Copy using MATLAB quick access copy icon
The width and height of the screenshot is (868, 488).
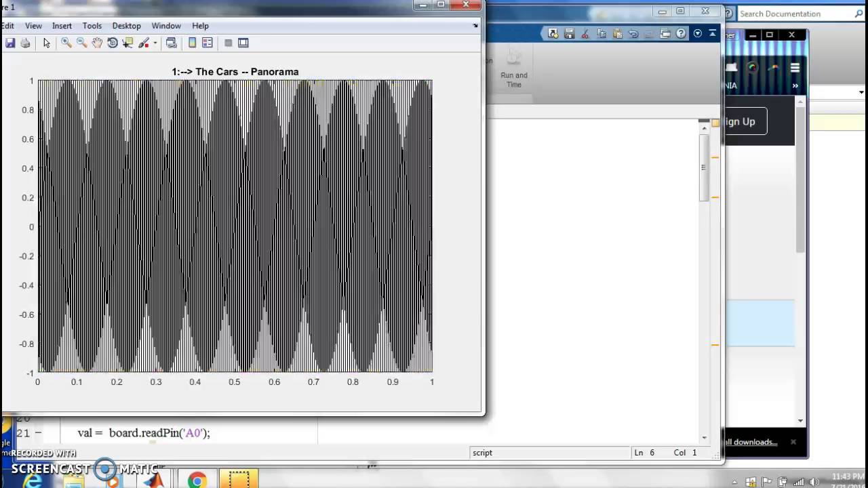coord(601,34)
